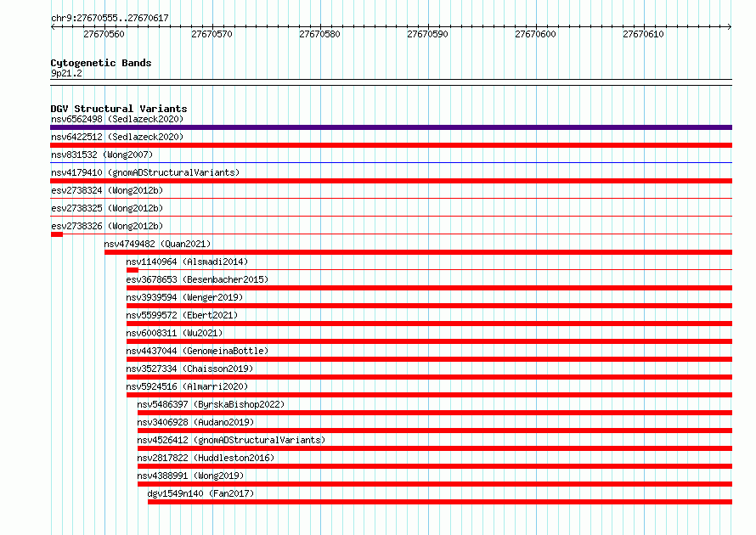Screen dimensions: 756x535
Task: Click the short red block under nsv1140964
Action: (x=133, y=270)
